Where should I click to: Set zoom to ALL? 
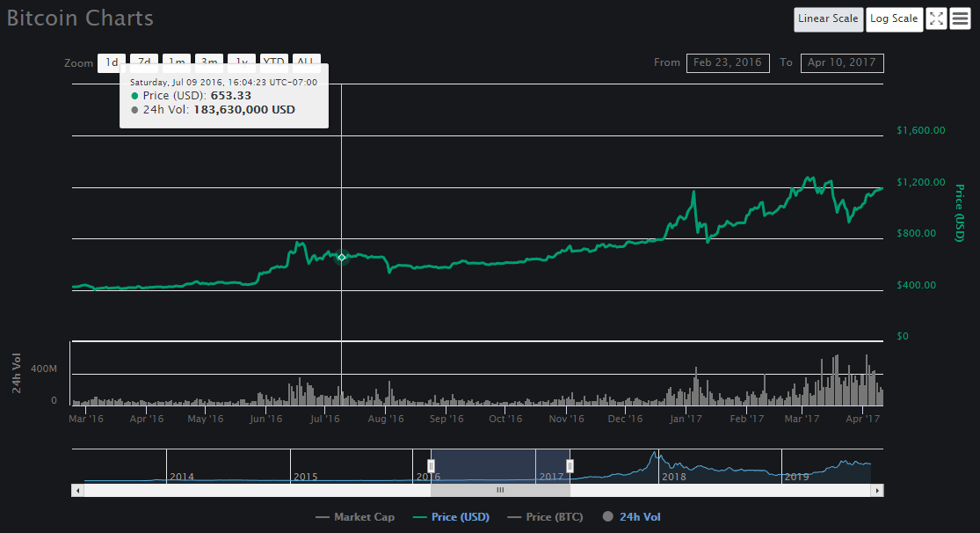click(x=306, y=60)
